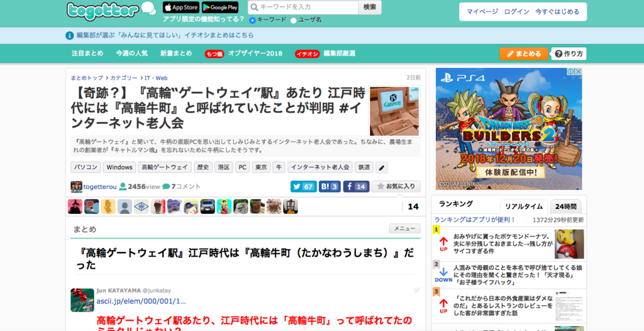Open 編集部厳選 navigation item

click(x=339, y=53)
